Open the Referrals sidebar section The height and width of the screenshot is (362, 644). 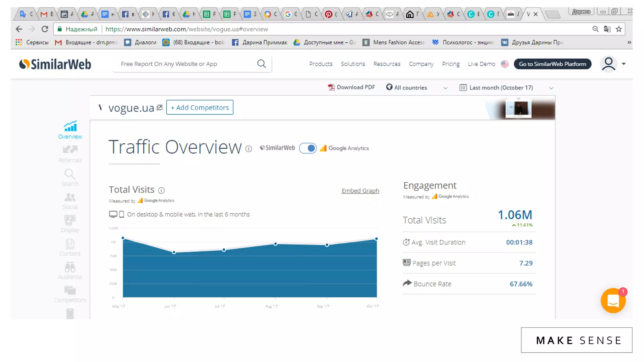click(x=70, y=153)
